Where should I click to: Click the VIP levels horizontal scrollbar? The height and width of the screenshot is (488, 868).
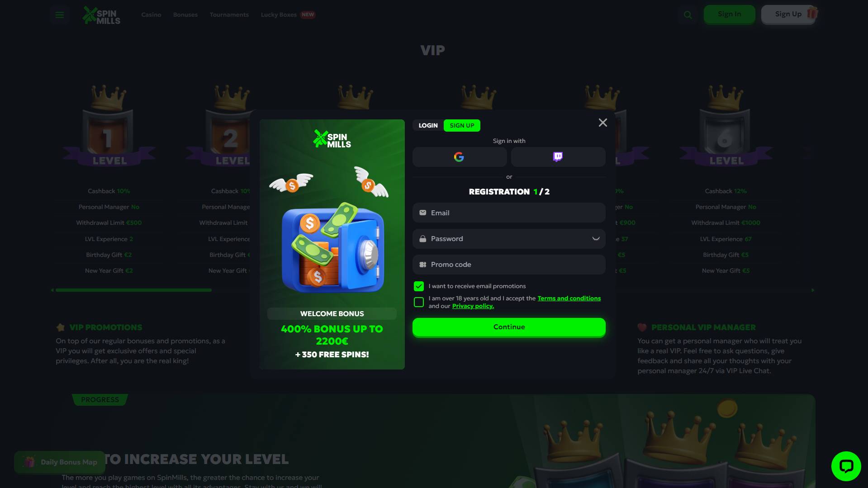coord(133,290)
